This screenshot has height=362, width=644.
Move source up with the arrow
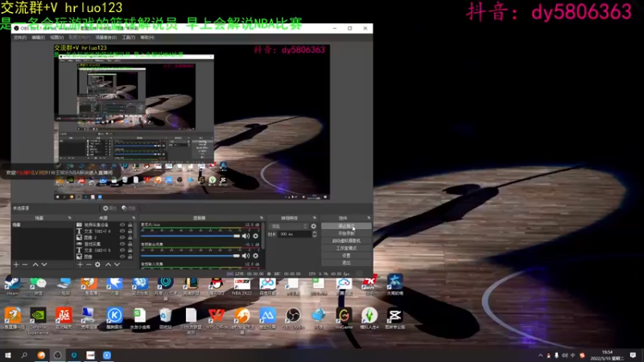tap(108, 265)
